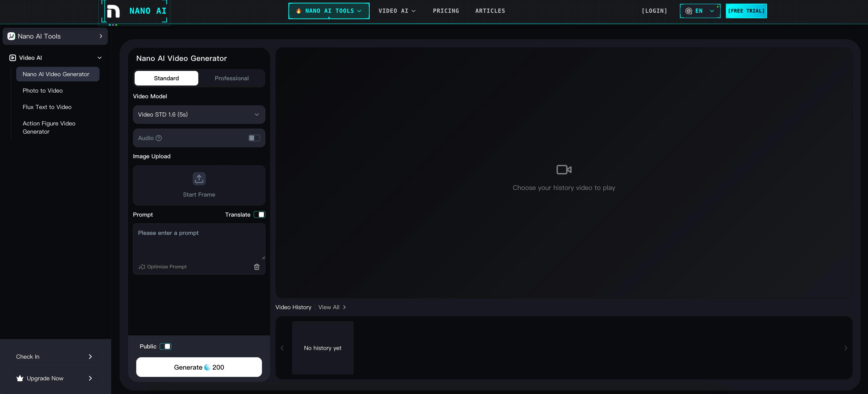Click the Nano AI logo
Image resolution: width=868 pixels, height=394 pixels.
pyautogui.click(x=134, y=11)
